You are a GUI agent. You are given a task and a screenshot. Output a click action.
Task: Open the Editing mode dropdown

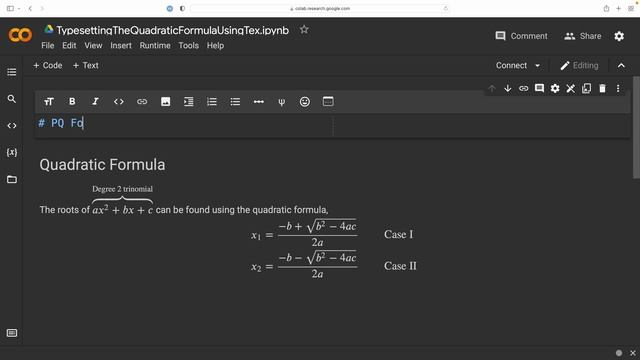[580, 65]
